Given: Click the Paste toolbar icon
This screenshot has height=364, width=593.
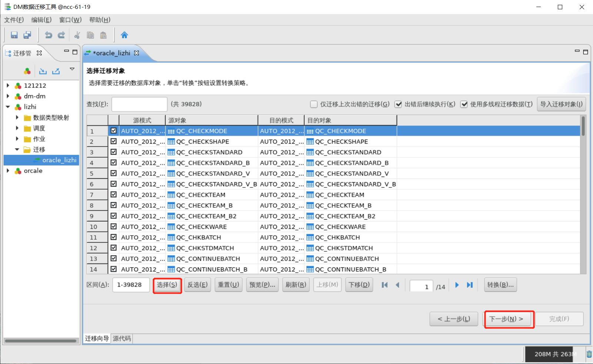Looking at the screenshot, I should 103,35.
